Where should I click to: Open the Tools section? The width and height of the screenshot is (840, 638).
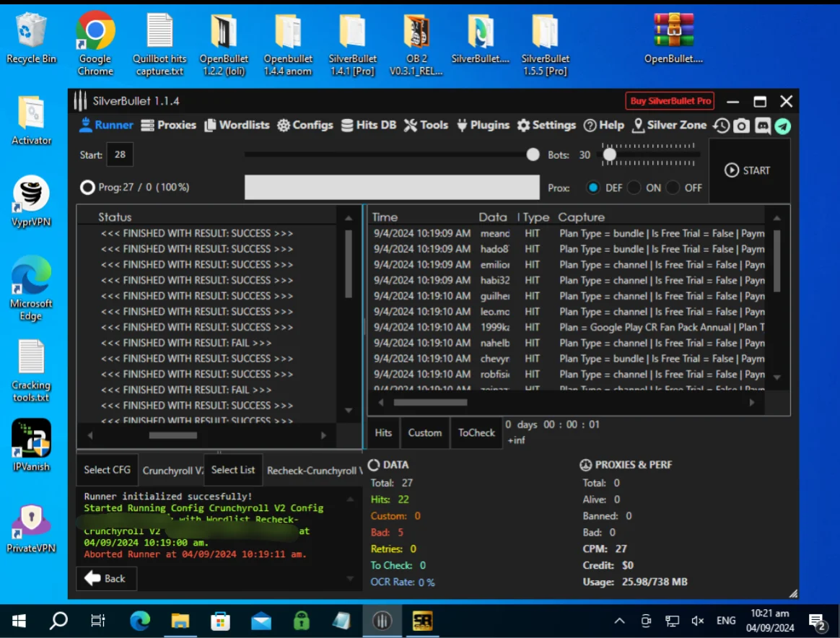426,126
